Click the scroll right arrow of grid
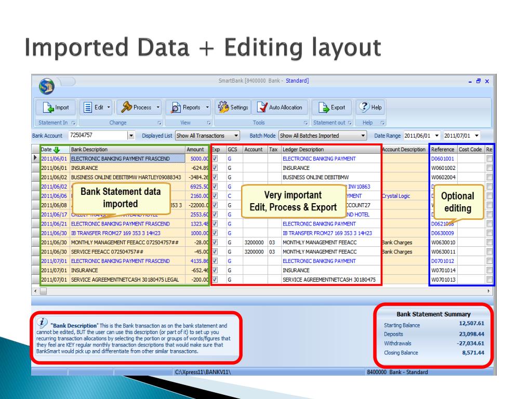Screen dimensions: 532x399 [x=488, y=291]
